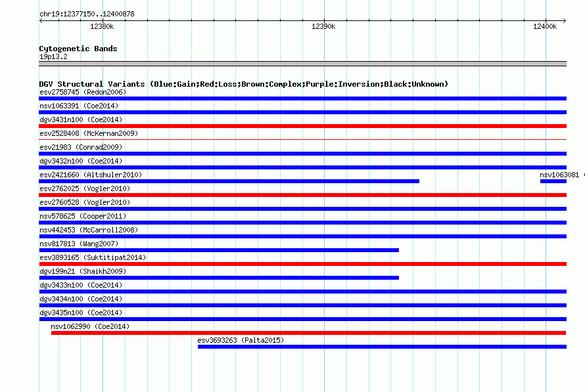Viewport: 585px width, 392px height.
Task: Click the red loss bar under dgv3431n100
Action: 302,126
